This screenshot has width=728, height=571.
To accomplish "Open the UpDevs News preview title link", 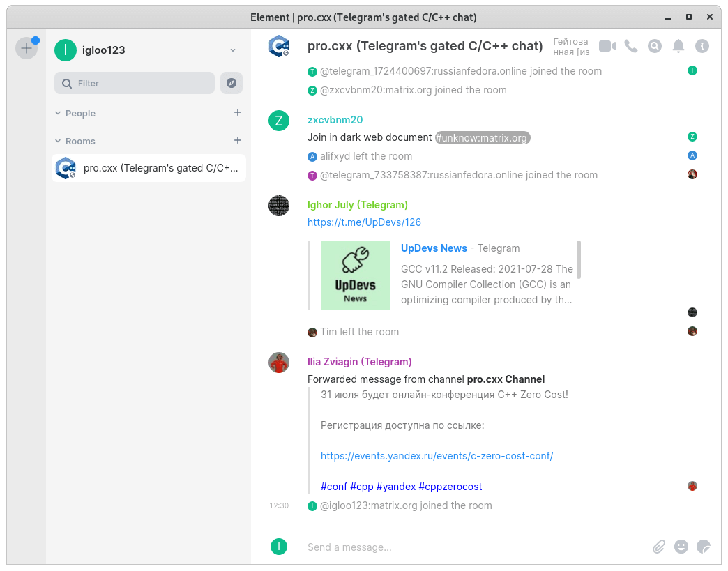I will point(434,248).
